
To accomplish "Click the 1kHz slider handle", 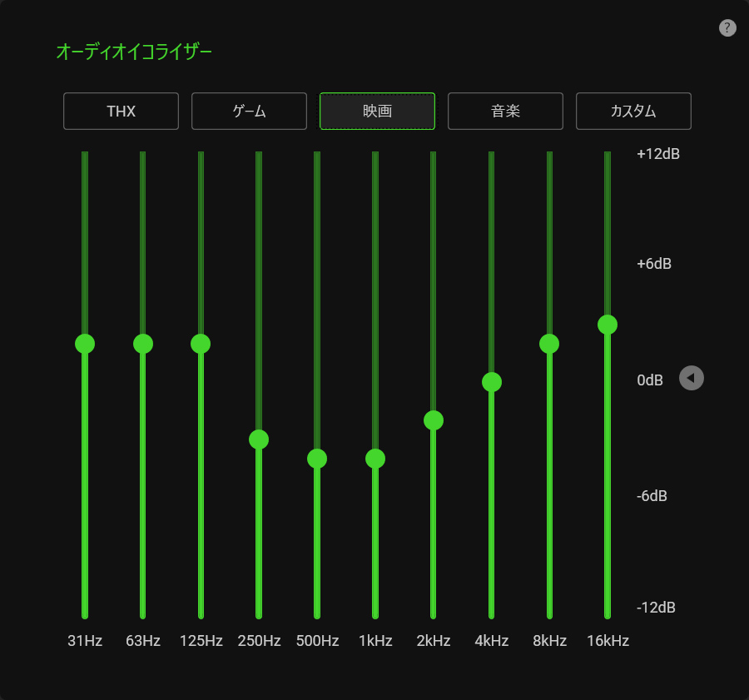I will pos(375,459).
